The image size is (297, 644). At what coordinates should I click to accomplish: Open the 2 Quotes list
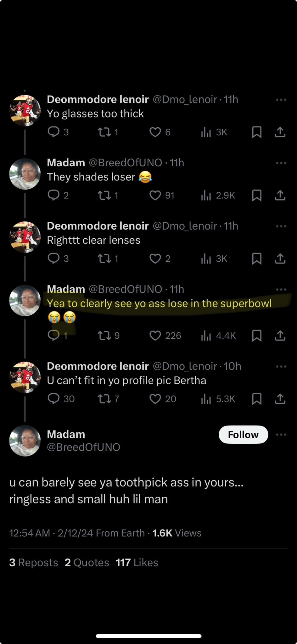(87, 563)
